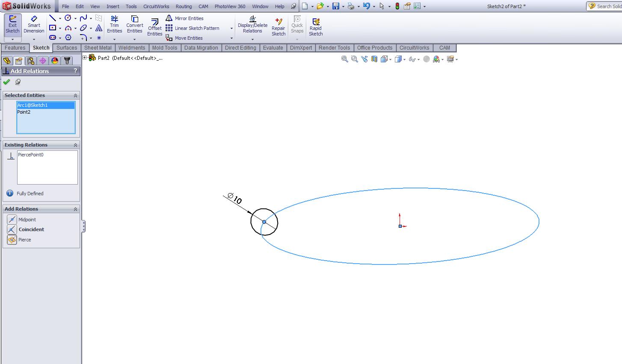The image size is (622, 364).
Task: Click the Offset Entities tool
Action: click(155, 27)
